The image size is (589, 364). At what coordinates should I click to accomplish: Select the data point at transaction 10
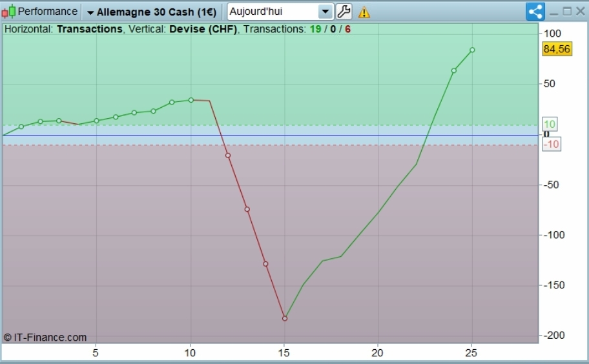(x=191, y=100)
